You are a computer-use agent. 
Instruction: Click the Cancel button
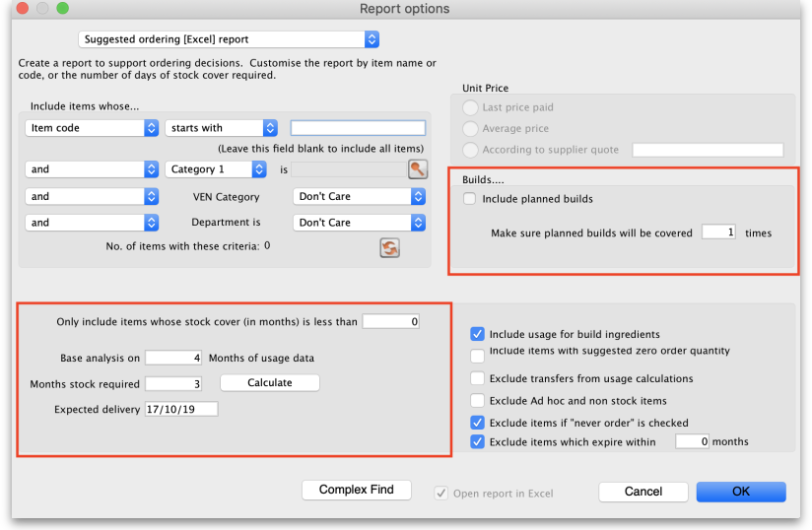point(643,491)
